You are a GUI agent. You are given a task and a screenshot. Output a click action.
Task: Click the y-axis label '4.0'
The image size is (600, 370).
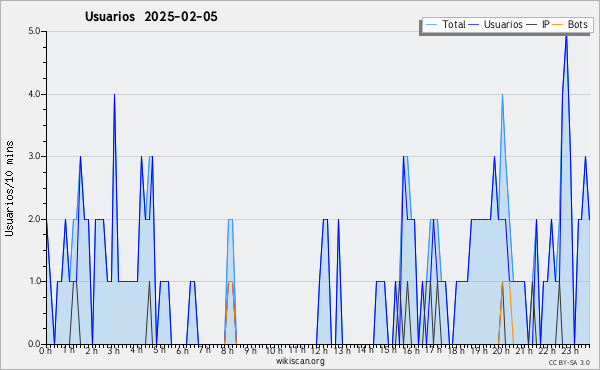tap(34, 94)
